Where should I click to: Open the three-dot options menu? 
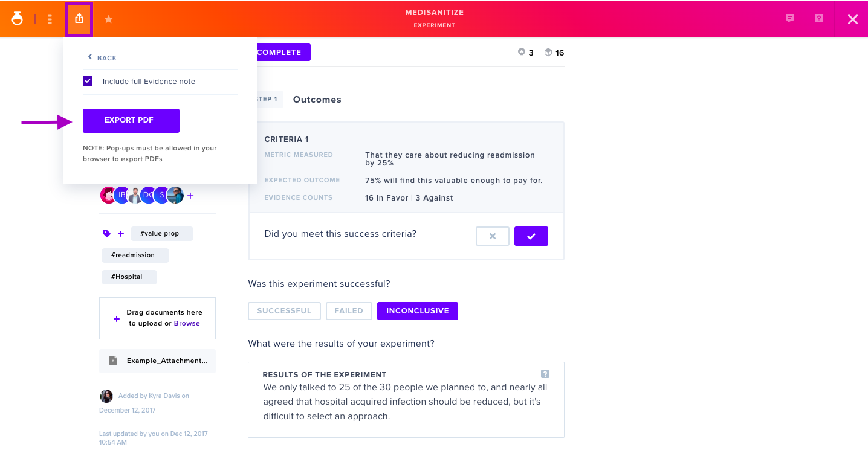click(50, 19)
